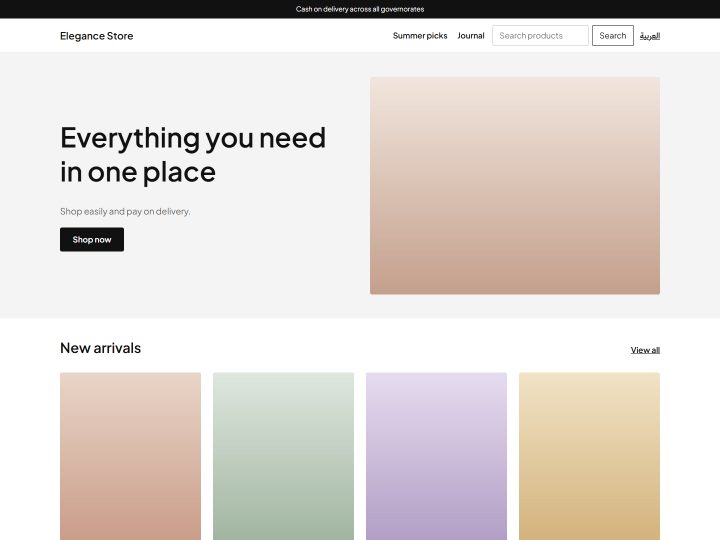Click the Shop now button
Image resolution: width=720 pixels, height=540 pixels.
92,239
